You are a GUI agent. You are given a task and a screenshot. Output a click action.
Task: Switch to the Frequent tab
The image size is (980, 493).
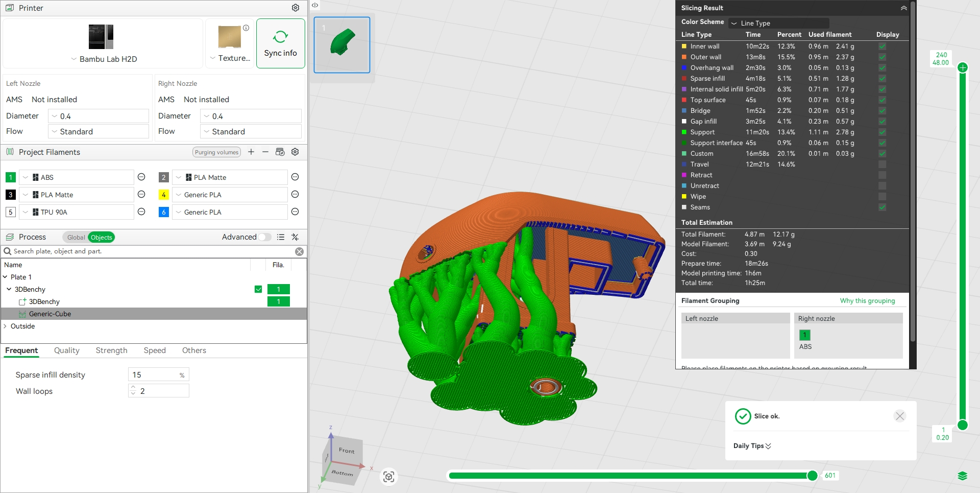tap(21, 350)
